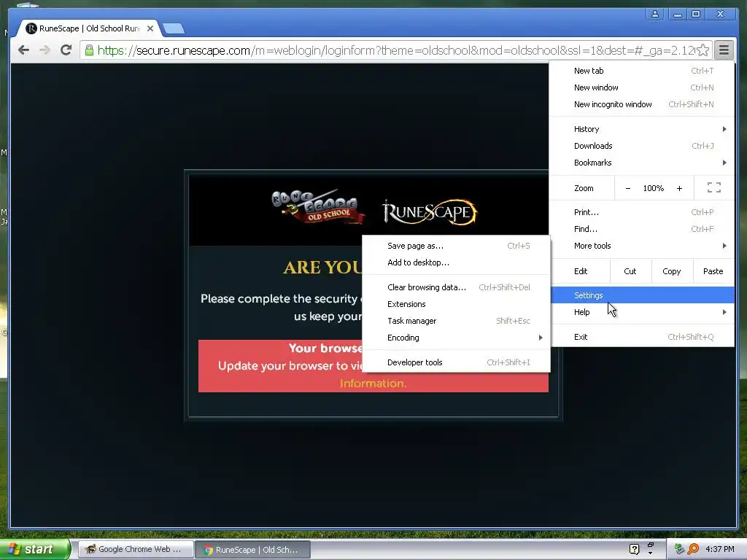This screenshot has height=560, width=747.
Task: Click the Cut button in Edit row
Action: click(630, 271)
